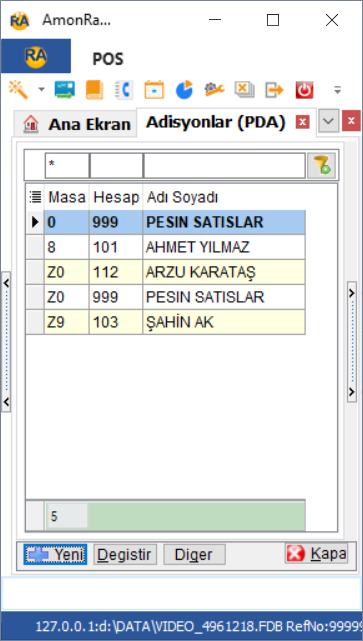
Task: Click the blue card screen toolbar icon
Action: 65,90
